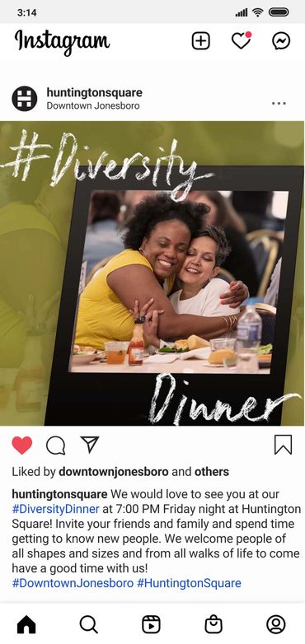The image size is (305, 644).
Task: Save the post with the bookmark icon
Action: click(283, 445)
